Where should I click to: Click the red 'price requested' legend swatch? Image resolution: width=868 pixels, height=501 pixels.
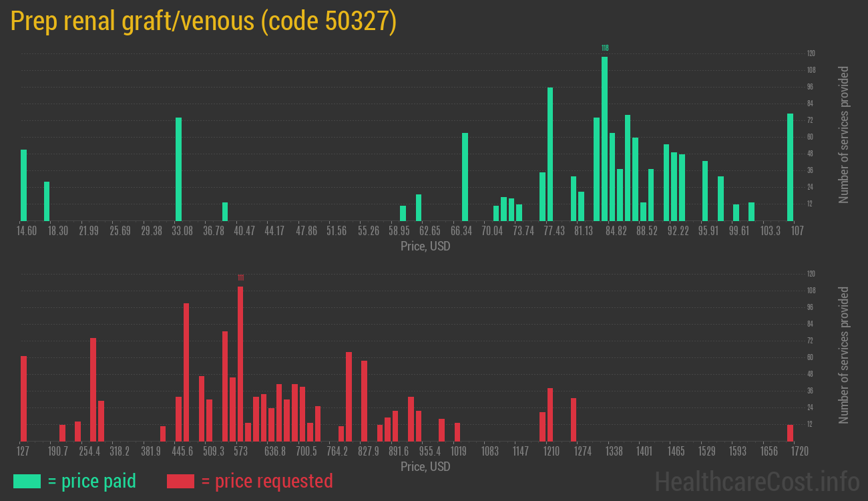pyautogui.click(x=180, y=481)
